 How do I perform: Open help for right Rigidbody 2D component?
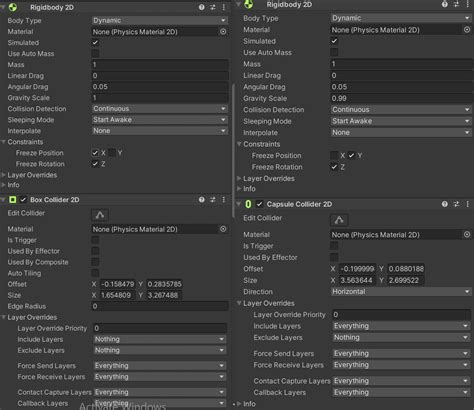(445, 4)
